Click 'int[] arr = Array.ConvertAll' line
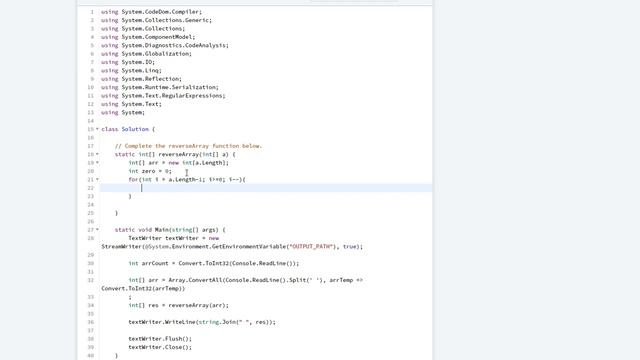Viewport: 640px width, 360px height. (x=246, y=280)
